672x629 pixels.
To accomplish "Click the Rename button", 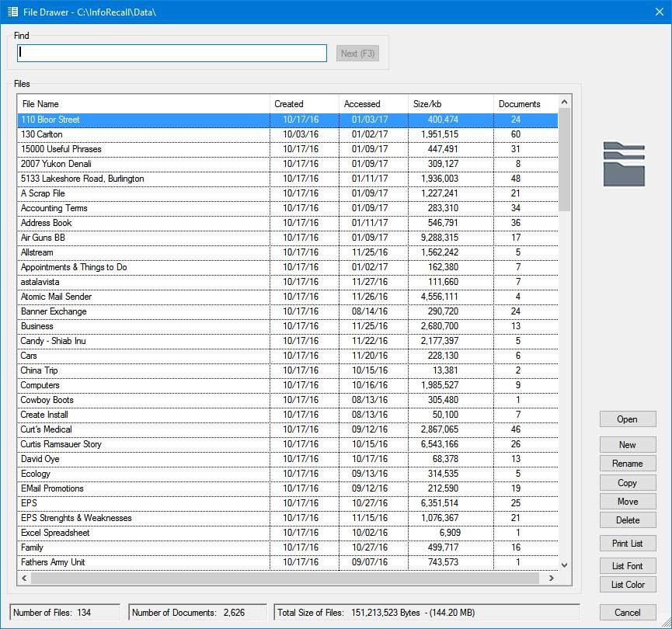I will 628,463.
